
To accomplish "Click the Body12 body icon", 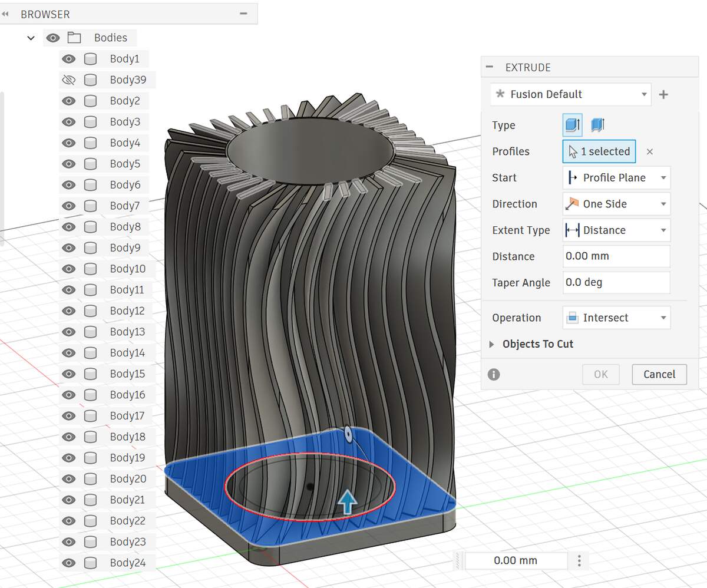I will (90, 310).
